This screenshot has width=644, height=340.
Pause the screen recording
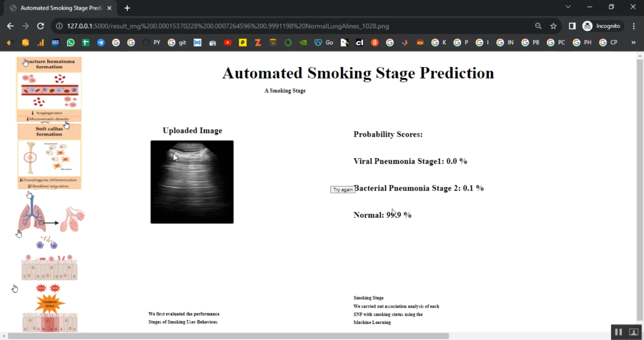[618, 332]
